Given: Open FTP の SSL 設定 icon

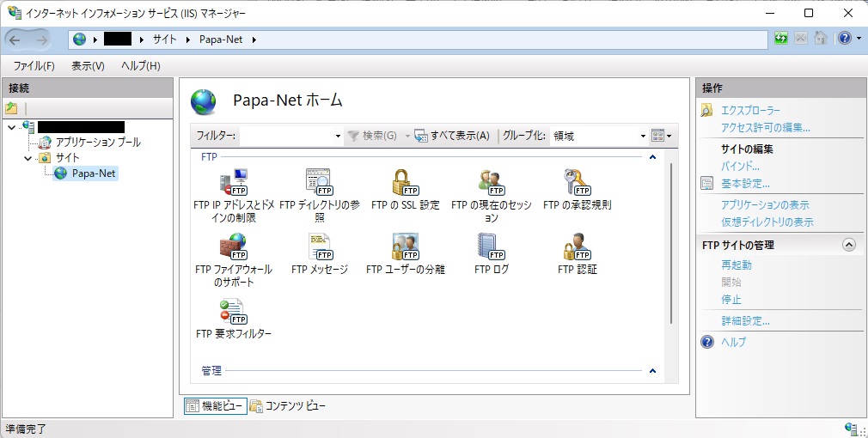Looking at the screenshot, I should (406, 182).
